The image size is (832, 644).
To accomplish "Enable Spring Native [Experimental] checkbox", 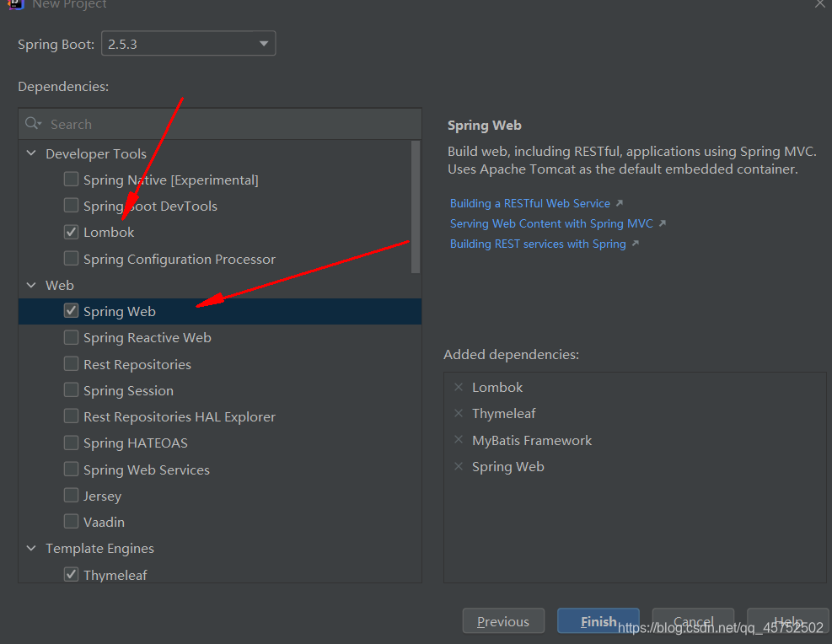I will pyautogui.click(x=71, y=180).
